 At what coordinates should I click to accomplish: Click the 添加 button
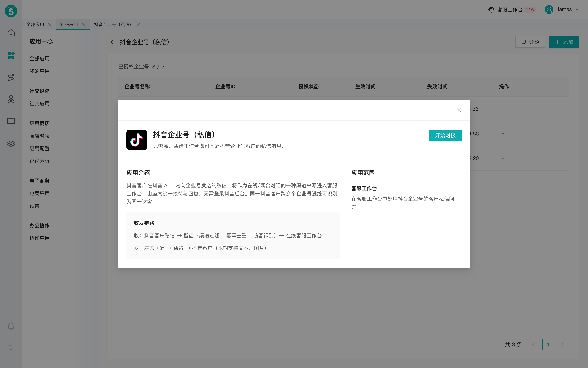pyautogui.click(x=564, y=42)
